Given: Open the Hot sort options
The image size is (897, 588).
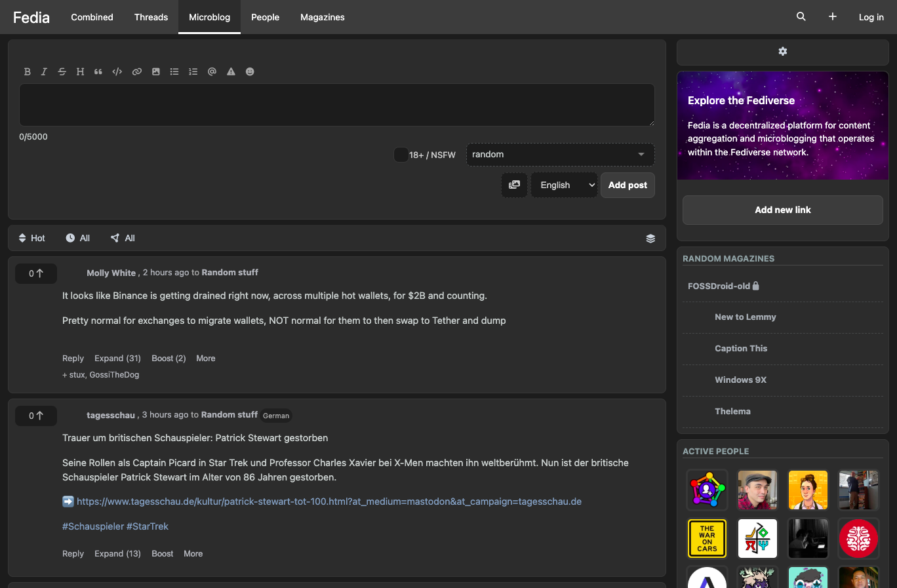Looking at the screenshot, I should tap(31, 238).
